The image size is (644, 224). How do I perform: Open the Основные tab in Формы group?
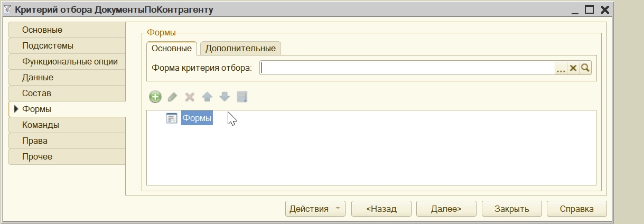[172, 48]
